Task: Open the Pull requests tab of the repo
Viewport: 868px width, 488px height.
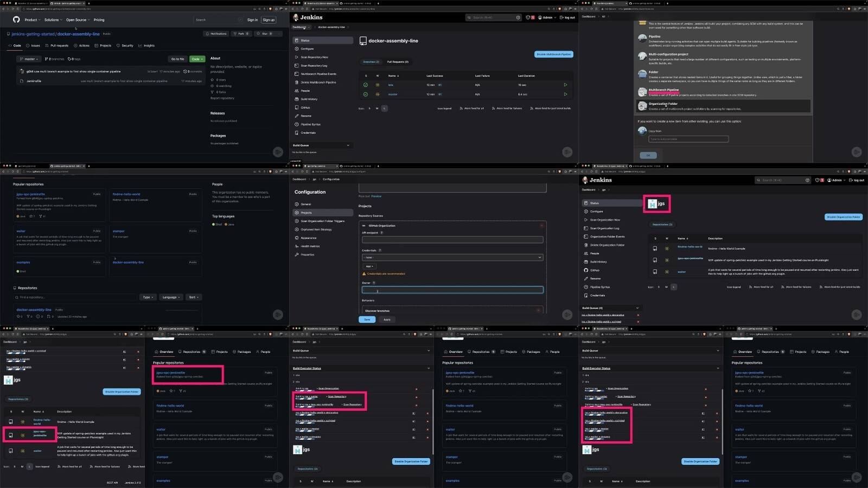Action: pos(57,46)
